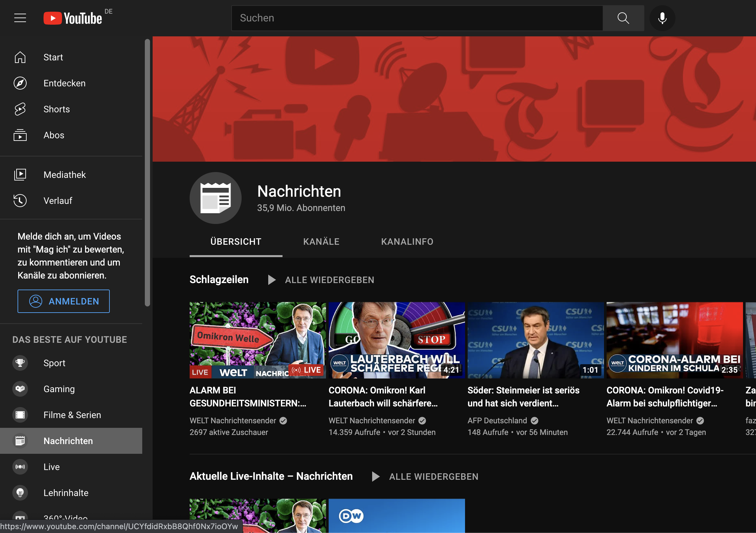Go to Shorts in sidebar
The image size is (756, 533).
56,109
